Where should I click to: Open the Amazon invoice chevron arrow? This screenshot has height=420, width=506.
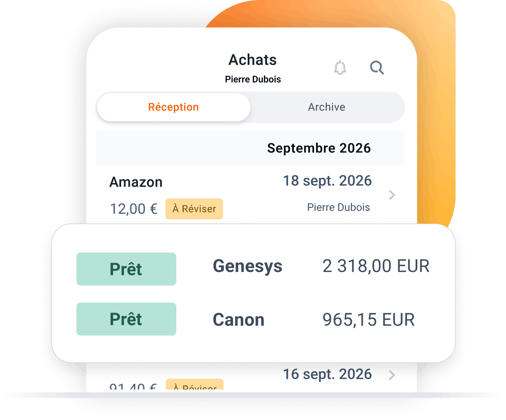[392, 195]
